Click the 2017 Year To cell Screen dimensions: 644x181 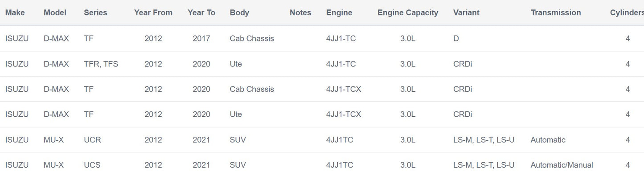(201, 38)
